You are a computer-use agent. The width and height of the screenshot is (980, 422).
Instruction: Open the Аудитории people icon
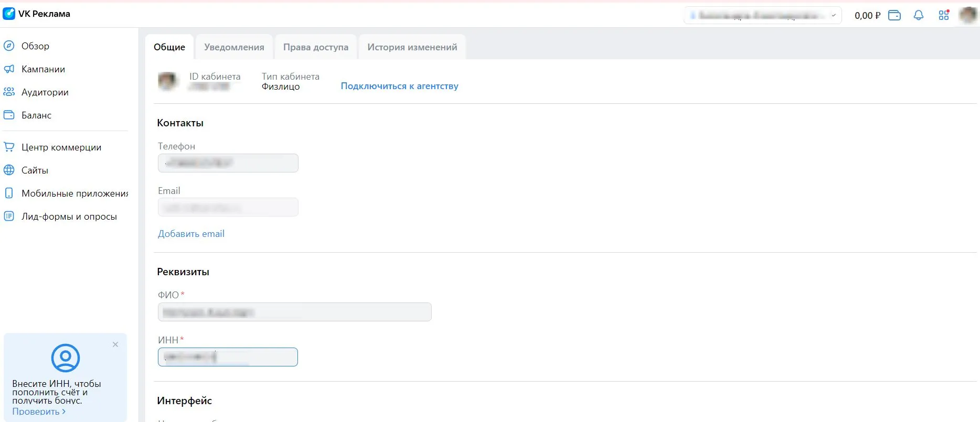click(x=9, y=92)
